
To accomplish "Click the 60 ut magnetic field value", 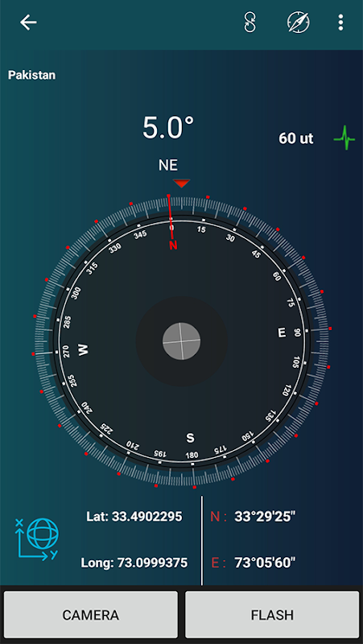I will click(295, 138).
